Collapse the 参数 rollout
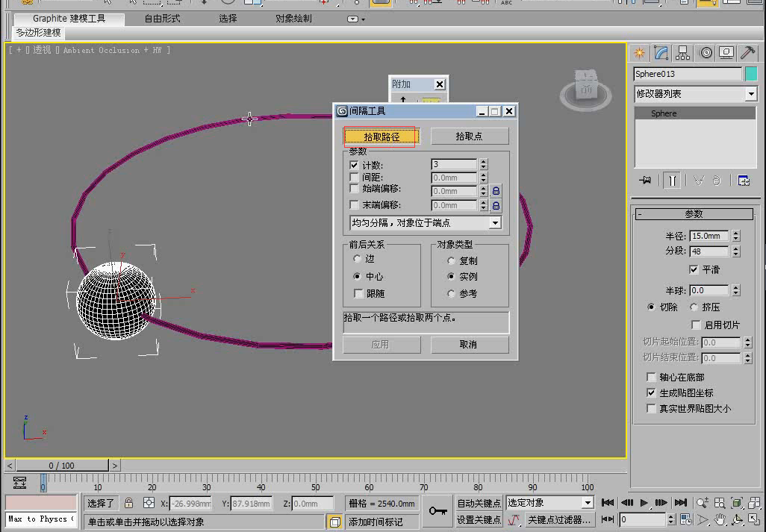Viewport: 766px width, 532px height. (x=694, y=214)
